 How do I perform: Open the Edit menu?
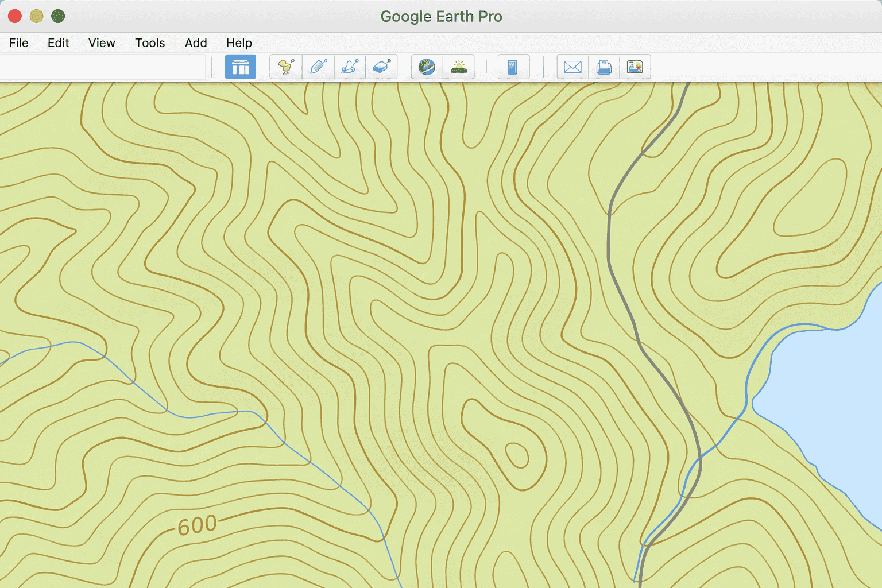click(x=58, y=43)
